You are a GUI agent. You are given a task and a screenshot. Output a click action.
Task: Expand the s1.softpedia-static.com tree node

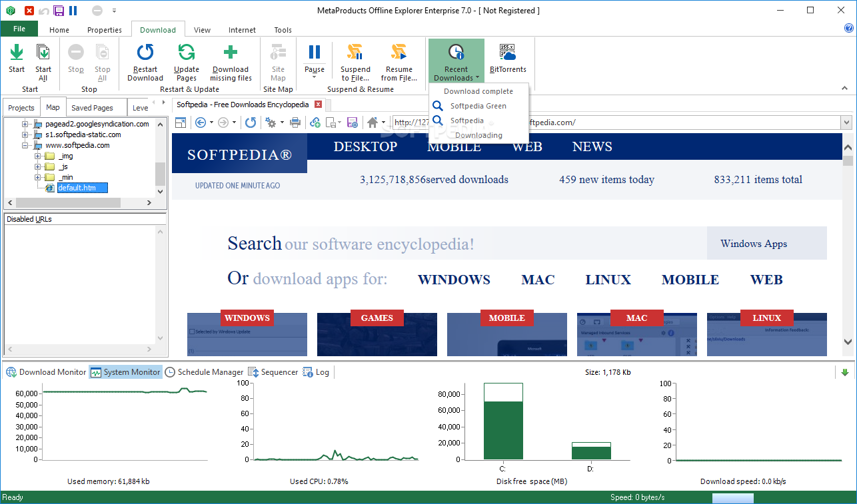tap(25, 134)
